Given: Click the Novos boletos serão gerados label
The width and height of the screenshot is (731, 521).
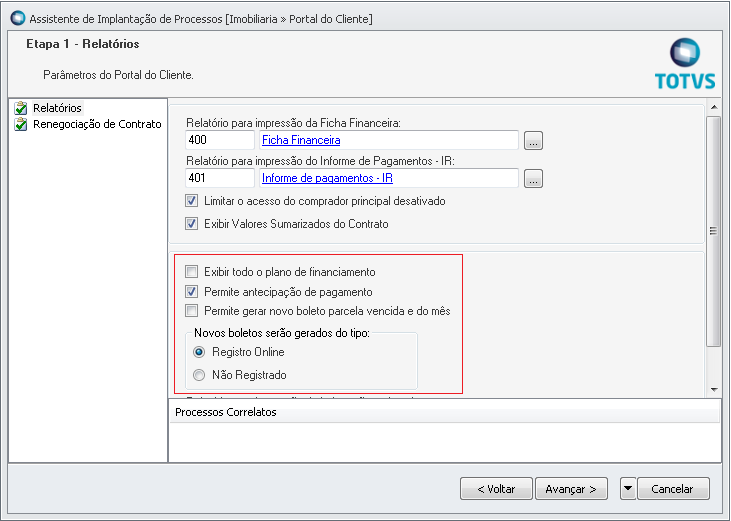Looking at the screenshot, I should pos(282,333).
